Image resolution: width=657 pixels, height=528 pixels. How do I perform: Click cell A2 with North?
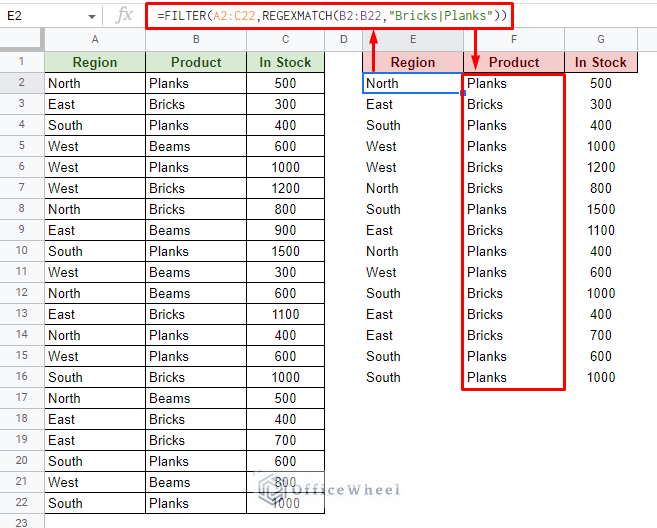[95, 83]
